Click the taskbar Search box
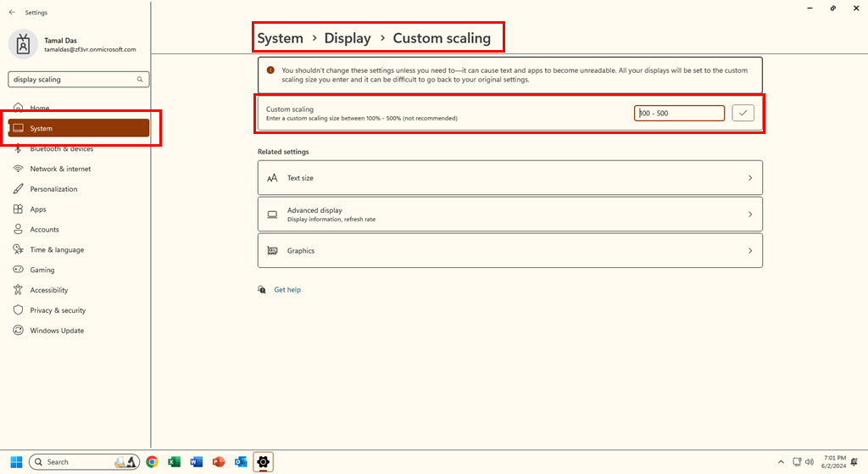 (84, 462)
